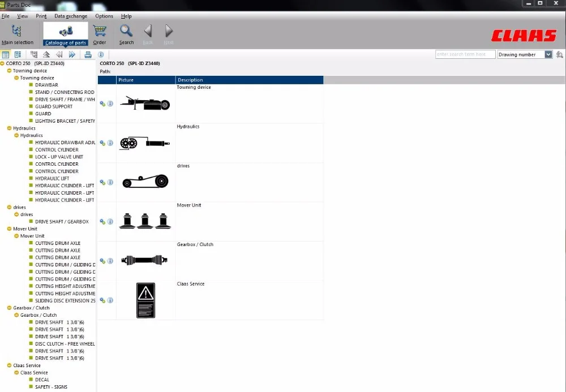The width and height of the screenshot is (566, 392).
Task: Show the tree structure icon
Action: [x=34, y=54]
